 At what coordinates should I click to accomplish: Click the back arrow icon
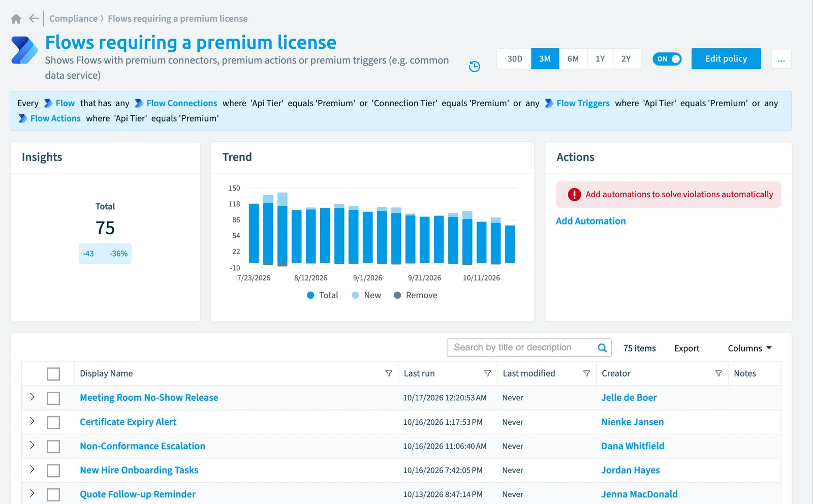point(34,19)
